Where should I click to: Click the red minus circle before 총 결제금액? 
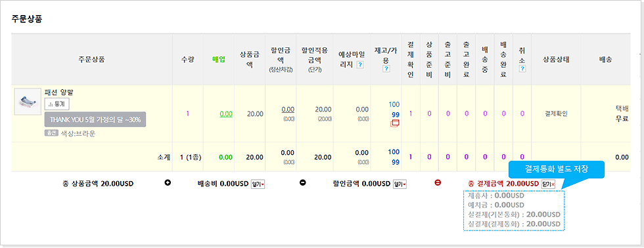(438, 183)
